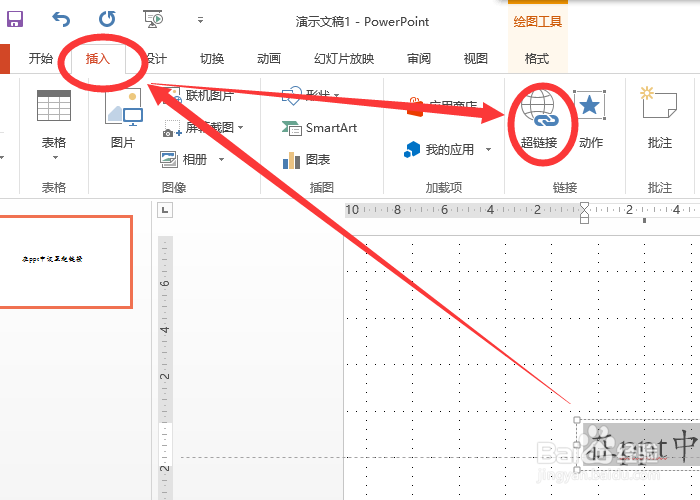Viewport: 700px width, 500px height.
Task: Click the SmartArt icon
Action: pyautogui.click(x=292, y=128)
